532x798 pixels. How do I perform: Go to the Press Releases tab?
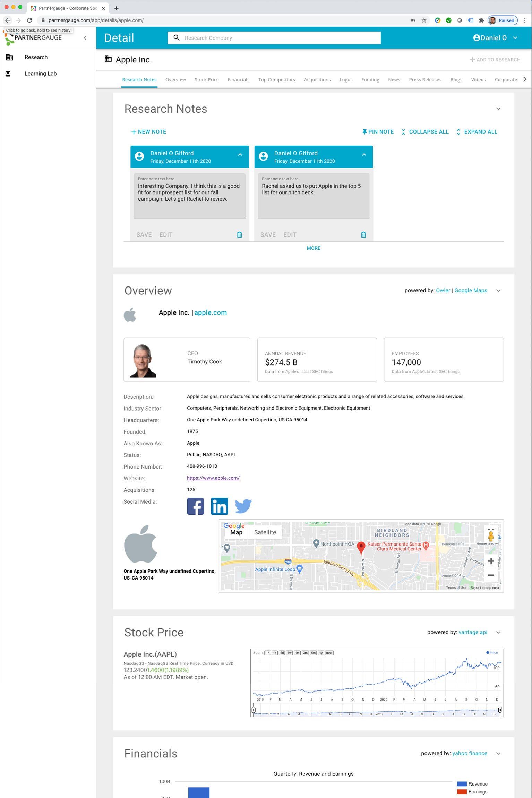point(425,80)
